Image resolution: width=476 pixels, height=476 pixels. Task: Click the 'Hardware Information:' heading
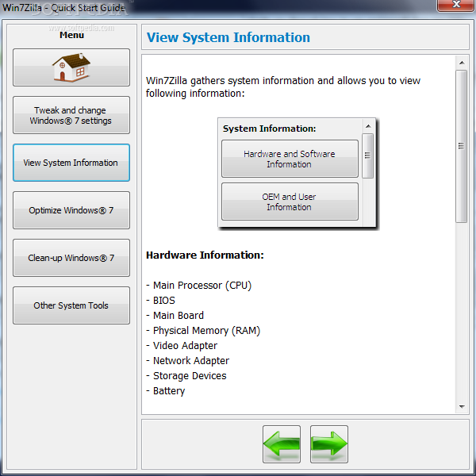pos(205,255)
